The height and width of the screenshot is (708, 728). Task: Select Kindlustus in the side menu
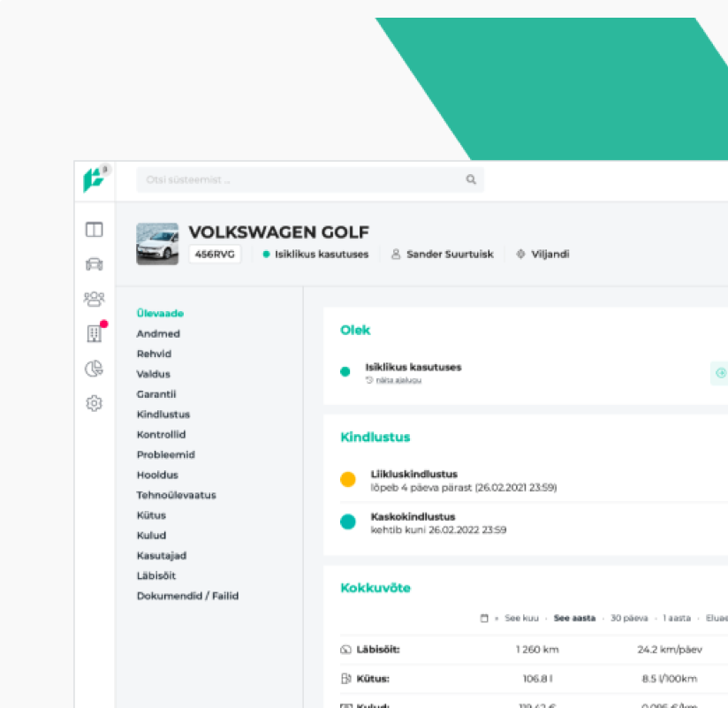(x=163, y=415)
